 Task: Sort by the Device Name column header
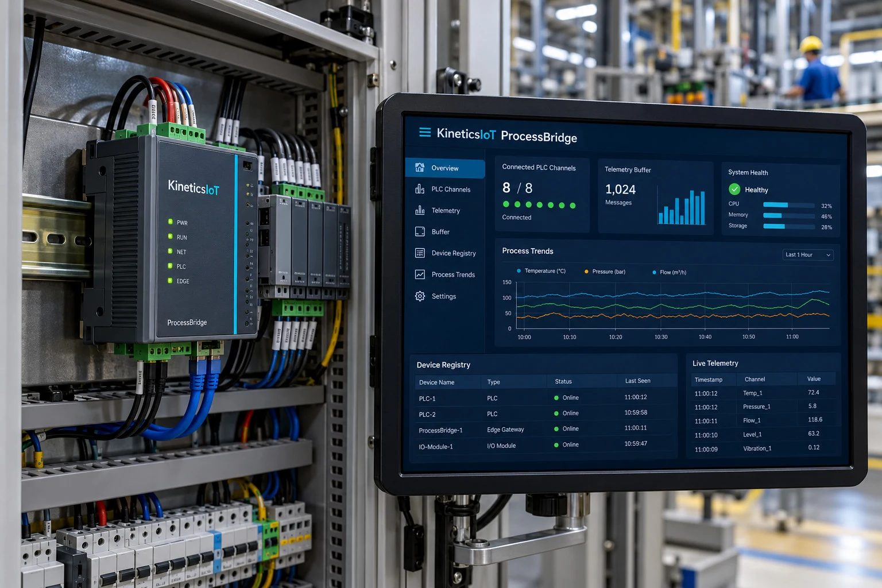[436, 382]
